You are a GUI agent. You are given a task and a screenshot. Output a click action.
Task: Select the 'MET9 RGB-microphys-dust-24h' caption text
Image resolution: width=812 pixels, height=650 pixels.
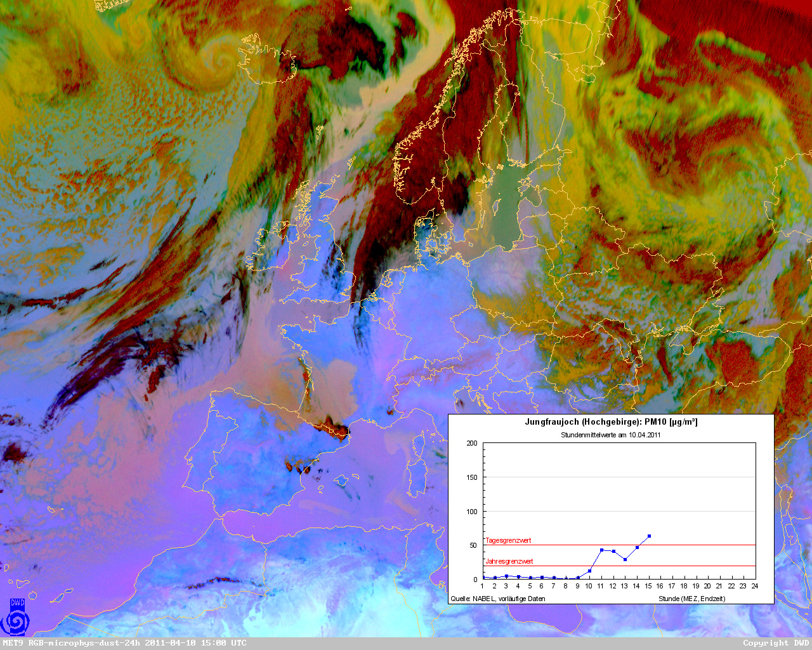click(x=72, y=643)
